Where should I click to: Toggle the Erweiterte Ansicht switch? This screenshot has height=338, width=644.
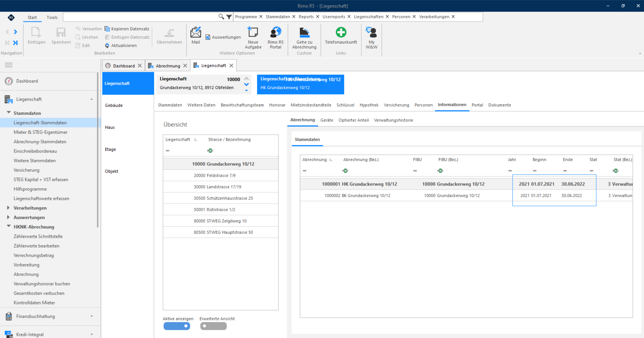click(213, 326)
